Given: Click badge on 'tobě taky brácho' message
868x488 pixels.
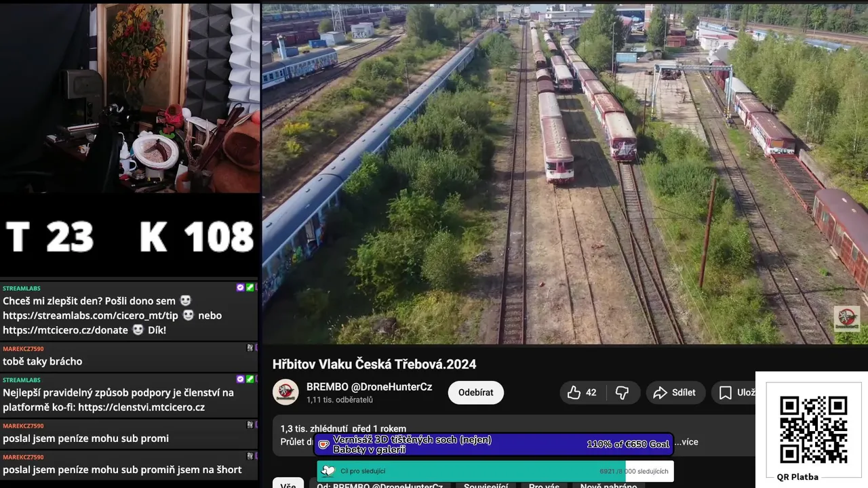Looking at the screenshot, I should pos(250,348).
